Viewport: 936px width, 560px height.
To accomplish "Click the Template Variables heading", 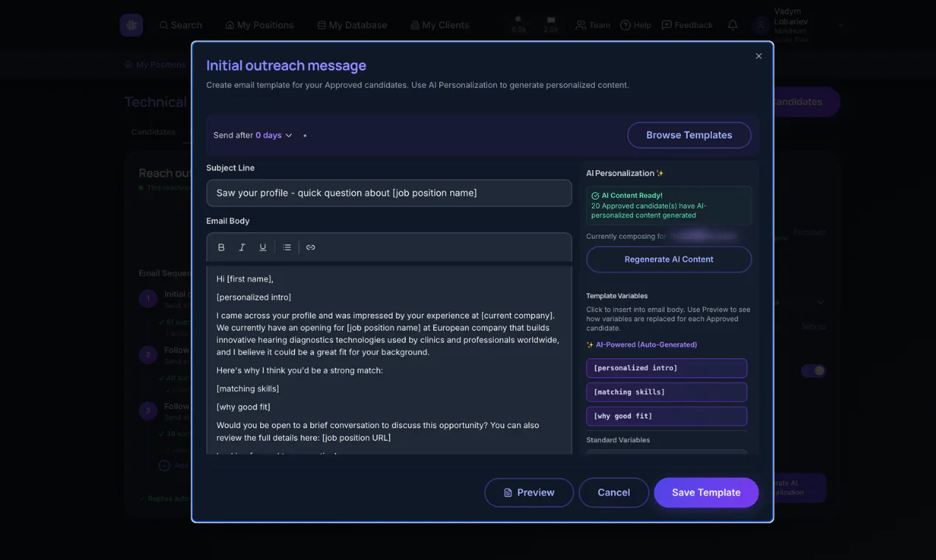I will [617, 296].
